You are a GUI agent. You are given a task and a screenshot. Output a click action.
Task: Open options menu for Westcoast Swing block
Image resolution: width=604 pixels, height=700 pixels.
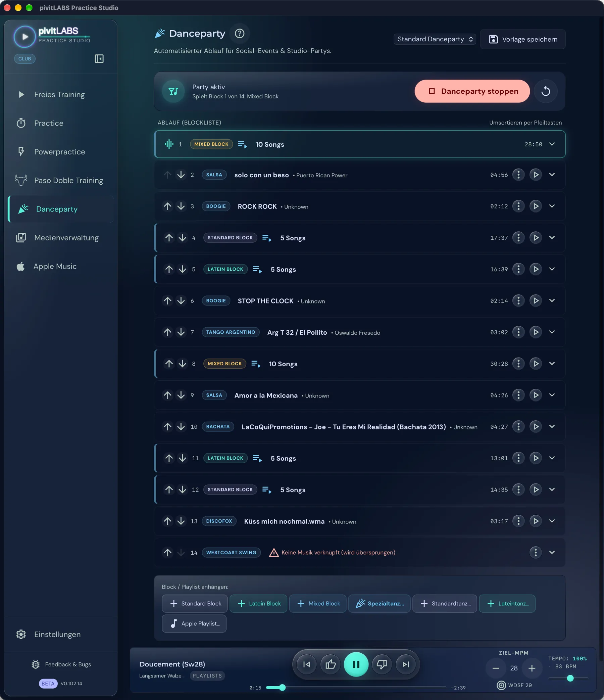pyautogui.click(x=536, y=552)
